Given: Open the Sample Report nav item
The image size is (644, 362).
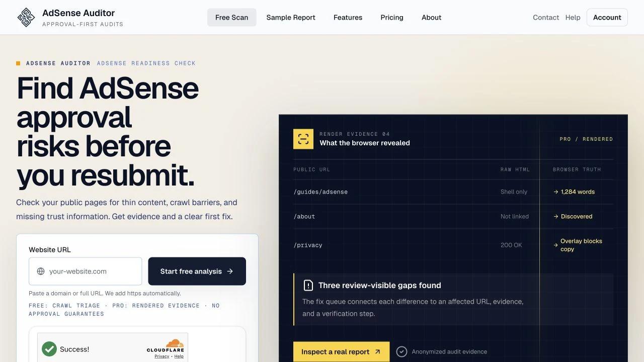Looking at the screenshot, I should pos(291,17).
